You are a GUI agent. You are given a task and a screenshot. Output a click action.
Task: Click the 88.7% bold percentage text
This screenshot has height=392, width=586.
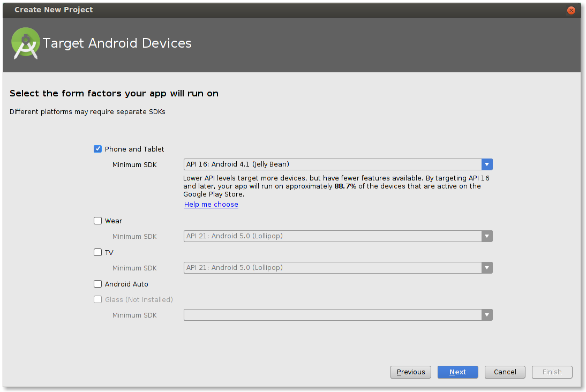click(x=345, y=186)
